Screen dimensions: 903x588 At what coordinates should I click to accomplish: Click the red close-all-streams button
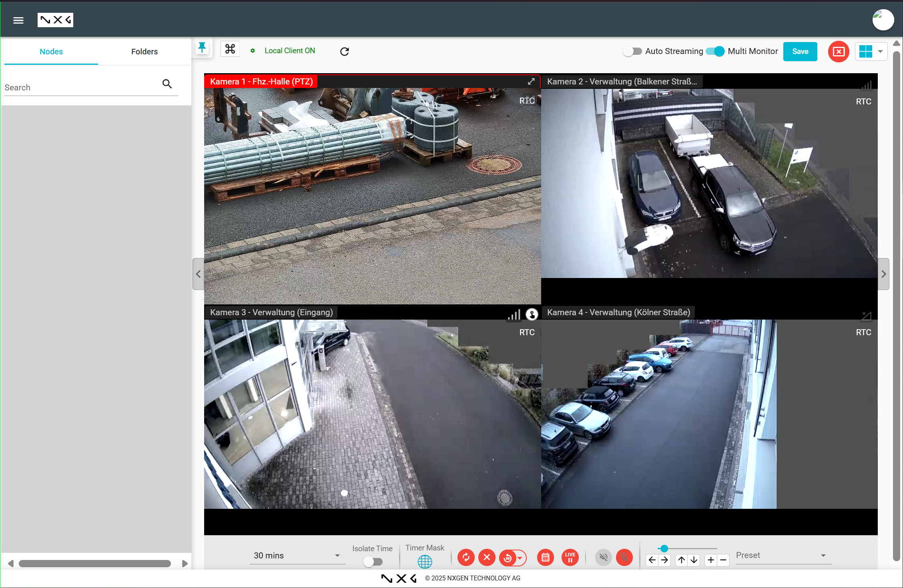[839, 52]
